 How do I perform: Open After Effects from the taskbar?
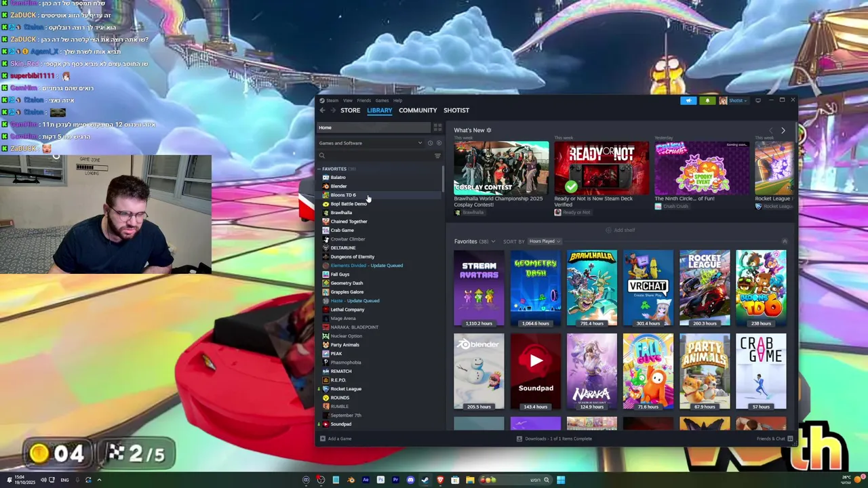tap(366, 480)
